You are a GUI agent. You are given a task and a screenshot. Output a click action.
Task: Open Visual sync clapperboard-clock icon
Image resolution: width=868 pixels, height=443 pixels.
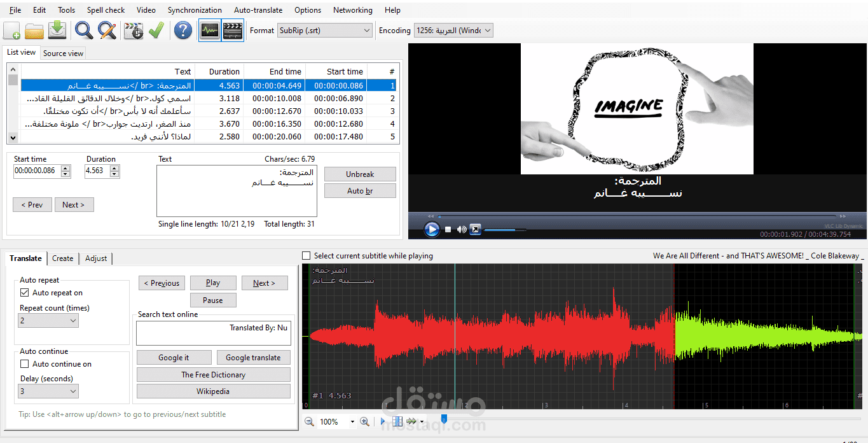coord(134,30)
